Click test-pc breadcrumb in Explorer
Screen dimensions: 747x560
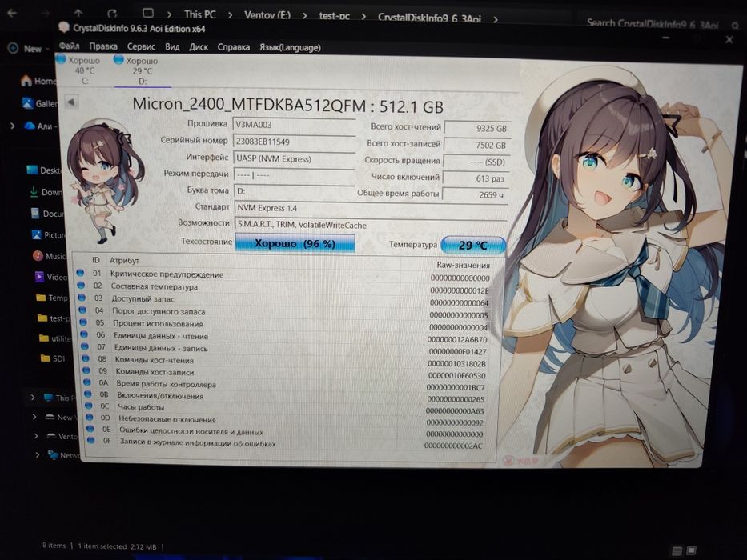(334, 16)
